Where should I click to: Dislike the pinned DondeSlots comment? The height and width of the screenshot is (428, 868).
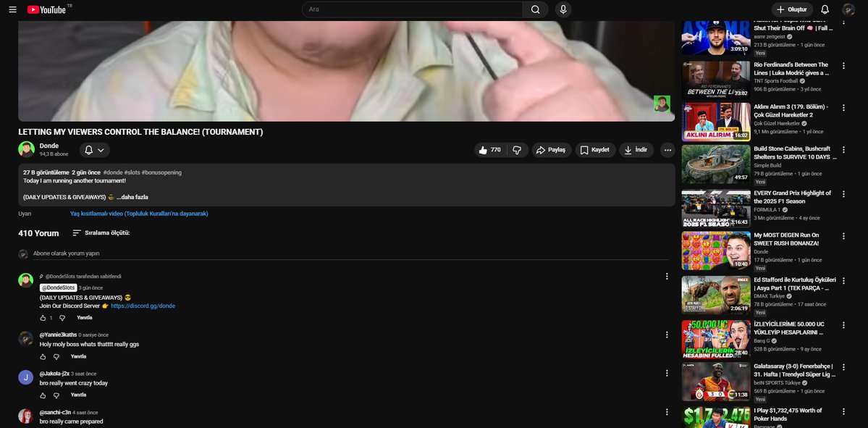pos(62,318)
